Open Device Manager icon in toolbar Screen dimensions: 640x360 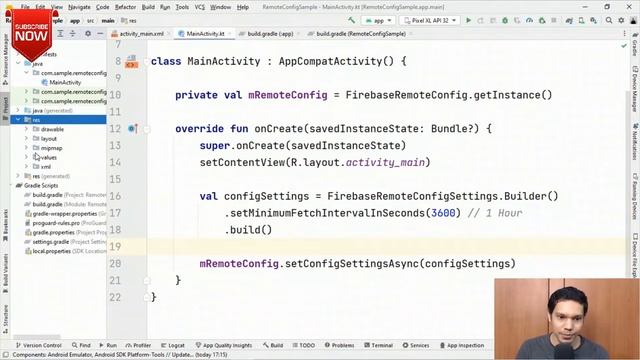click(581, 20)
